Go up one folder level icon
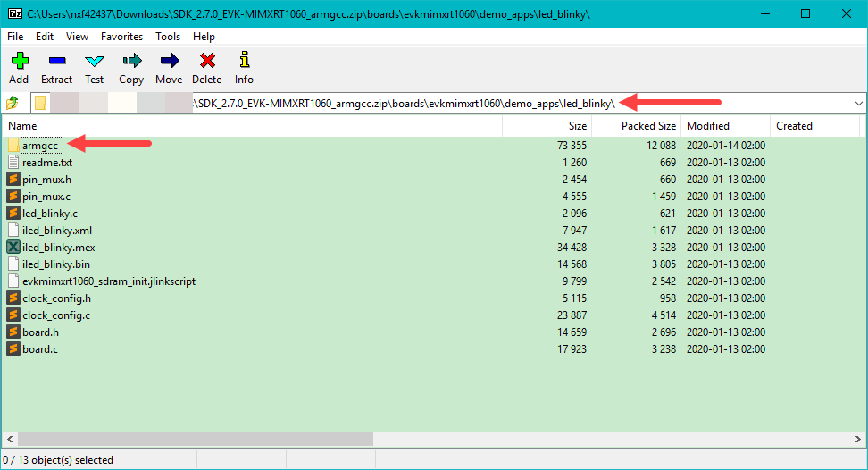 [x=13, y=103]
